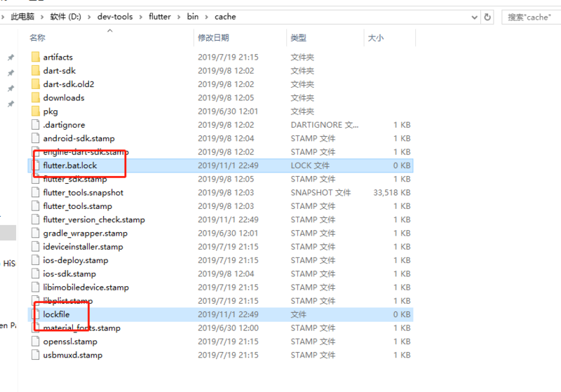Select flutter.bat.lock file name
Viewport: 561px width, 392px height.
(x=69, y=165)
